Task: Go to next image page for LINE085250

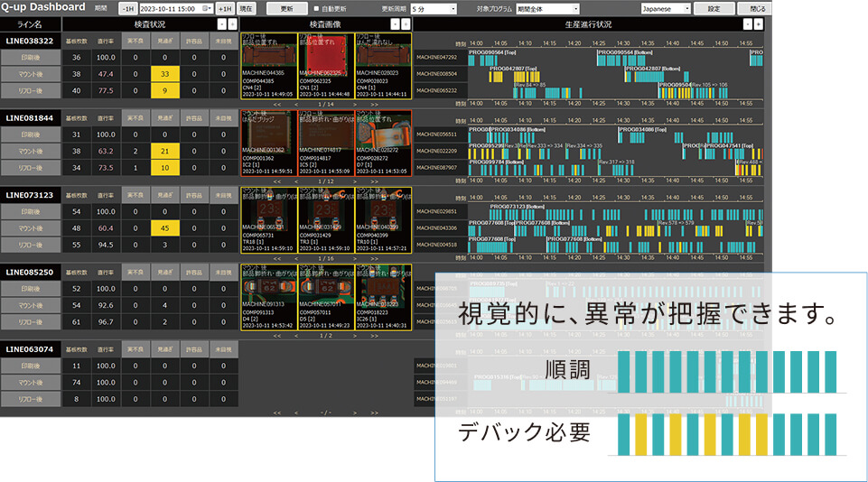Action: 355,336
